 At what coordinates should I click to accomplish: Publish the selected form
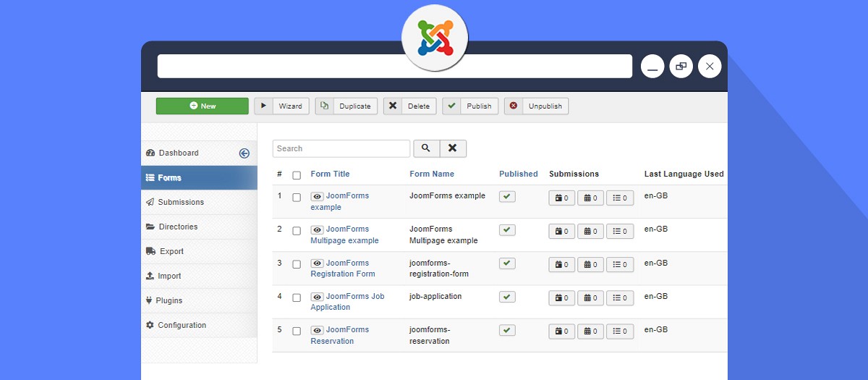[470, 106]
